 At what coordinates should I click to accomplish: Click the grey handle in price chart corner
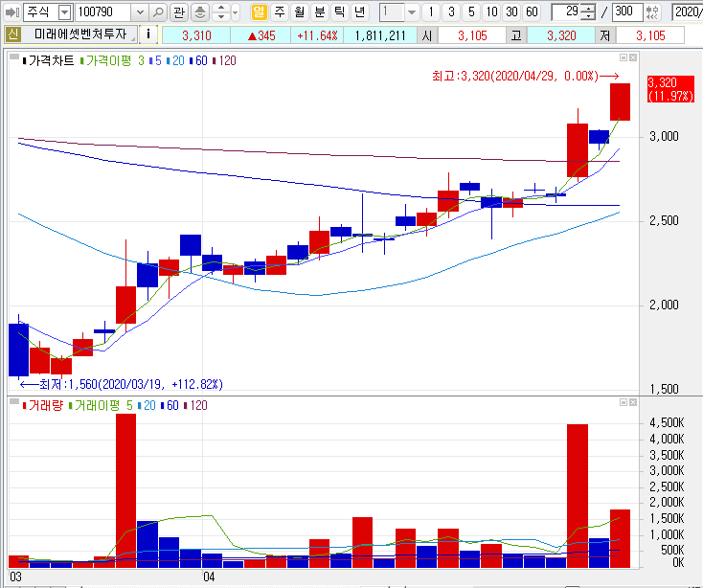pyautogui.click(x=14, y=57)
